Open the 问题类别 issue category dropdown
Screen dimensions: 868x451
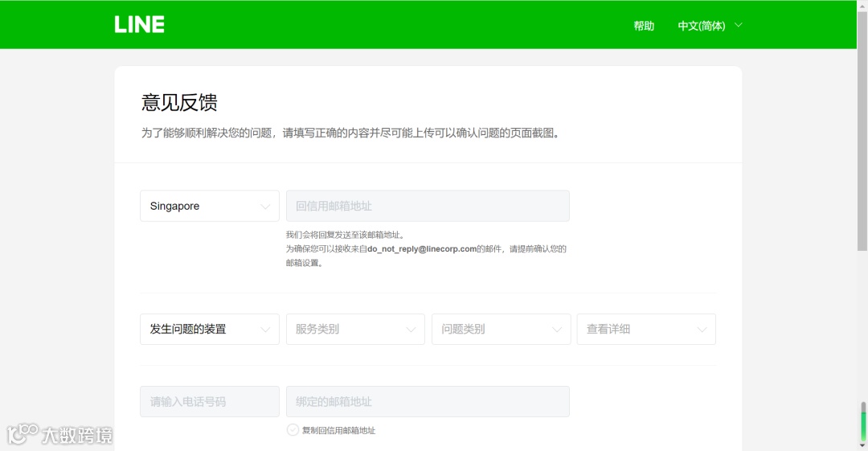click(x=501, y=329)
